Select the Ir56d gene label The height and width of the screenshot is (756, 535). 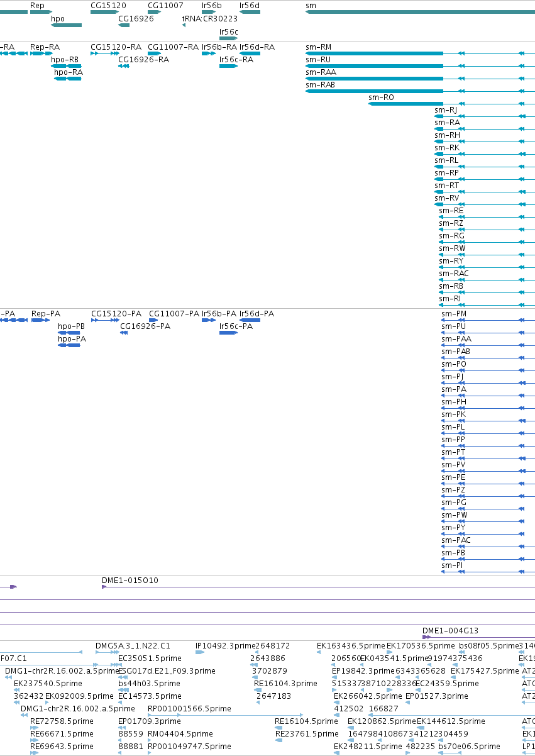tap(250, 5)
